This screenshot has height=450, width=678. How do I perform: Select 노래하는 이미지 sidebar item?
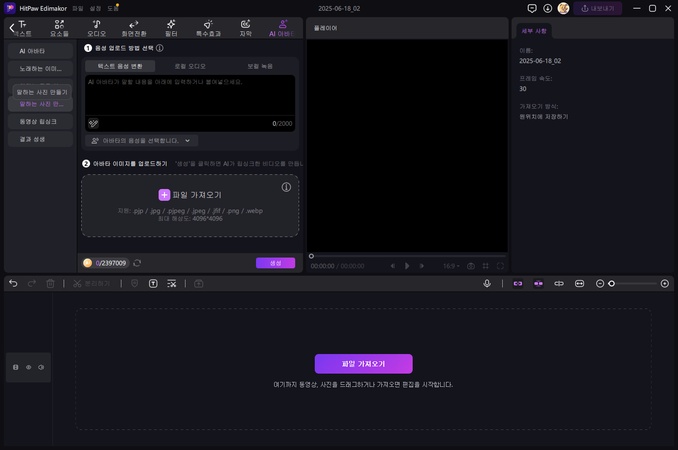(40, 69)
